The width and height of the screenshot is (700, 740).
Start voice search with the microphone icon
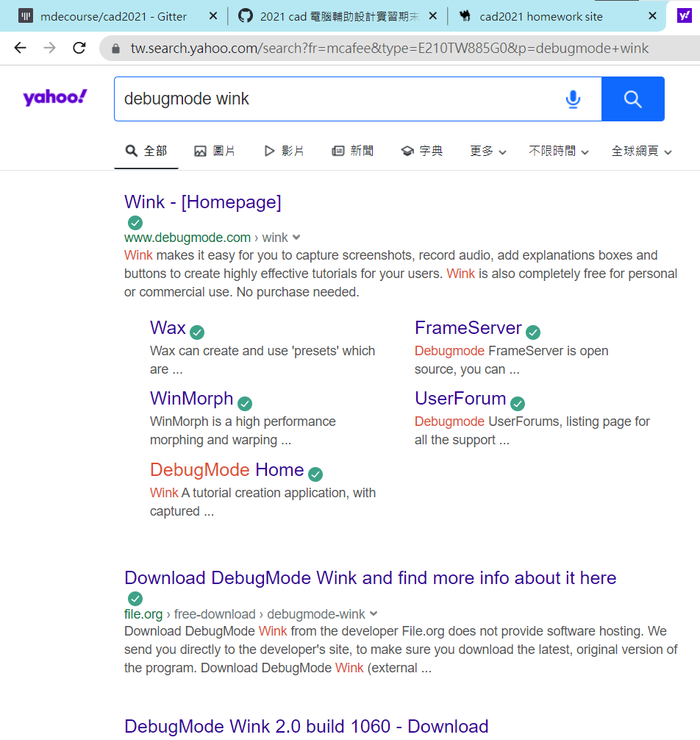573,99
